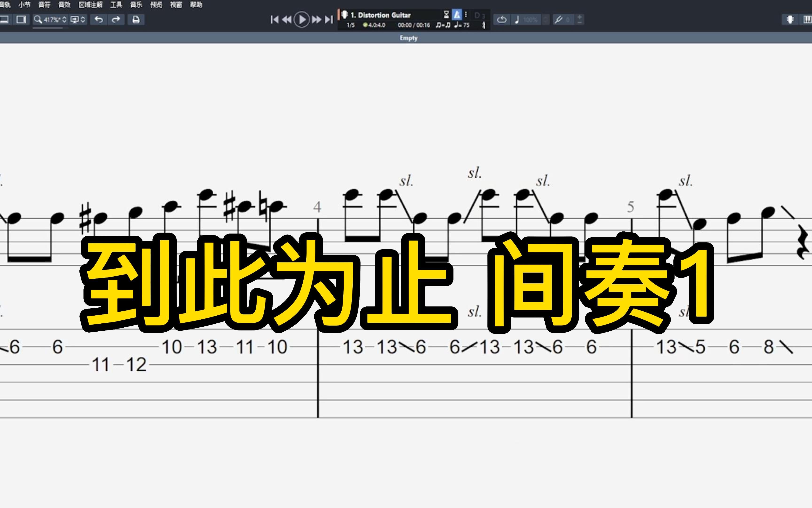This screenshot has width=812, height=508.
Task: Open the 1. Distortion Guitar track selector
Action: [380, 15]
